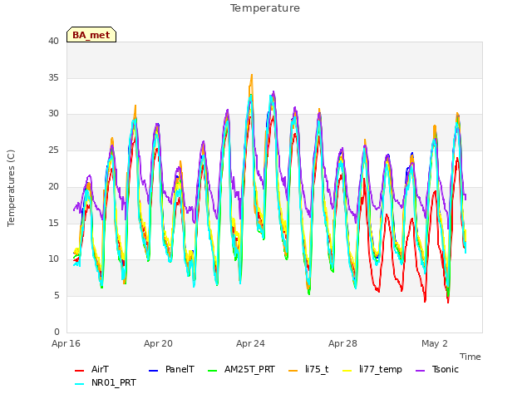Click the Tsonic legend label

point(446,369)
